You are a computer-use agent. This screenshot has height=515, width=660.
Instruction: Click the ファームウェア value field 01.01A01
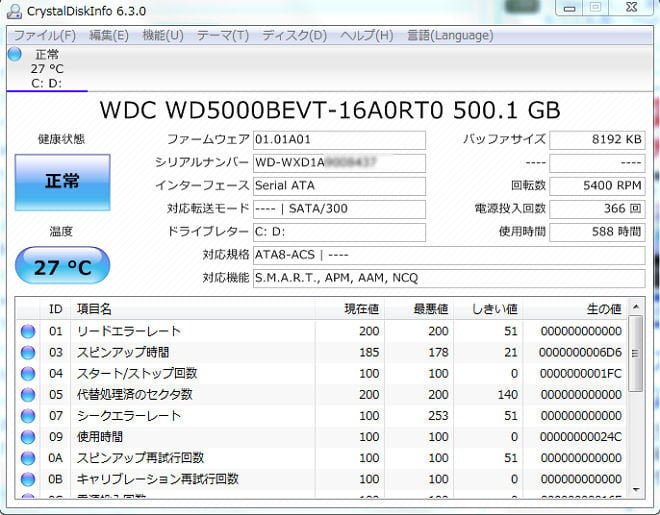click(x=338, y=140)
